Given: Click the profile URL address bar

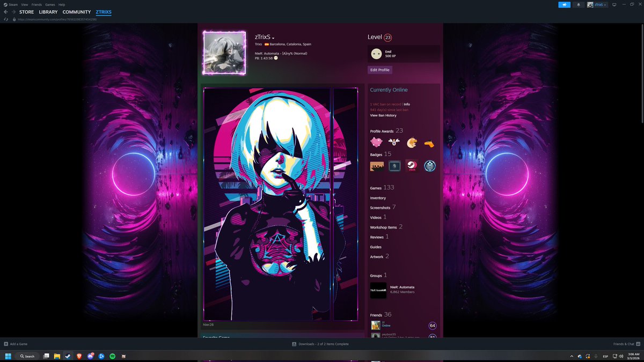Looking at the screenshot, I should (x=56, y=19).
